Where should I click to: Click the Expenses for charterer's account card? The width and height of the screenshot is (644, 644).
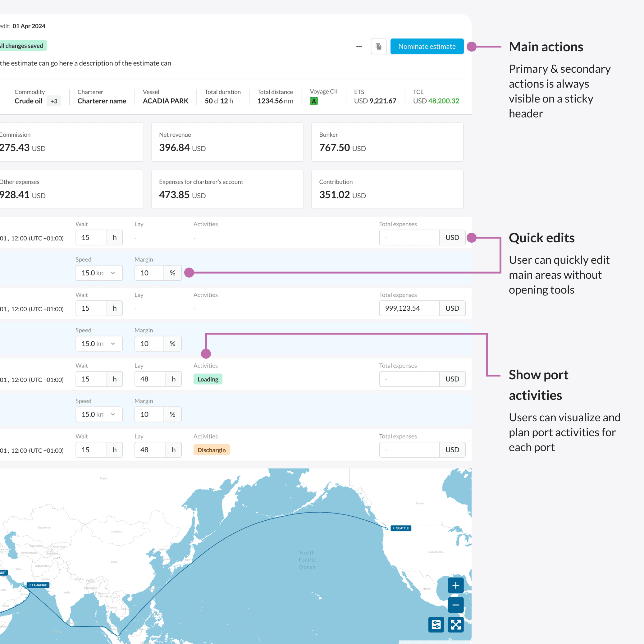click(x=227, y=189)
